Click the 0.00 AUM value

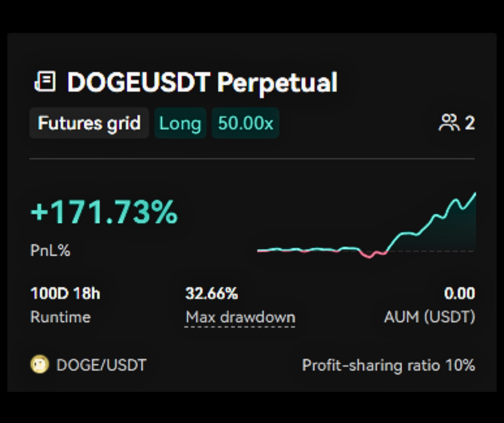coord(459,294)
